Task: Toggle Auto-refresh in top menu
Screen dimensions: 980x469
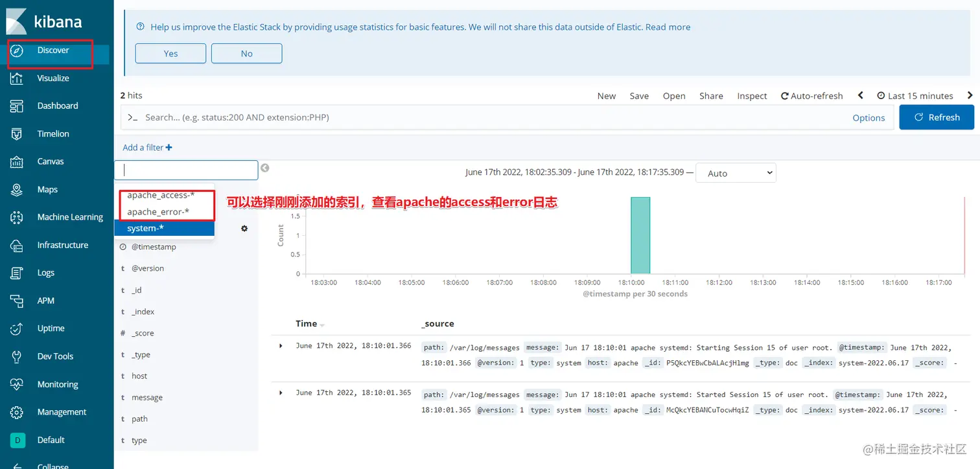Action: click(x=812, y=96)
